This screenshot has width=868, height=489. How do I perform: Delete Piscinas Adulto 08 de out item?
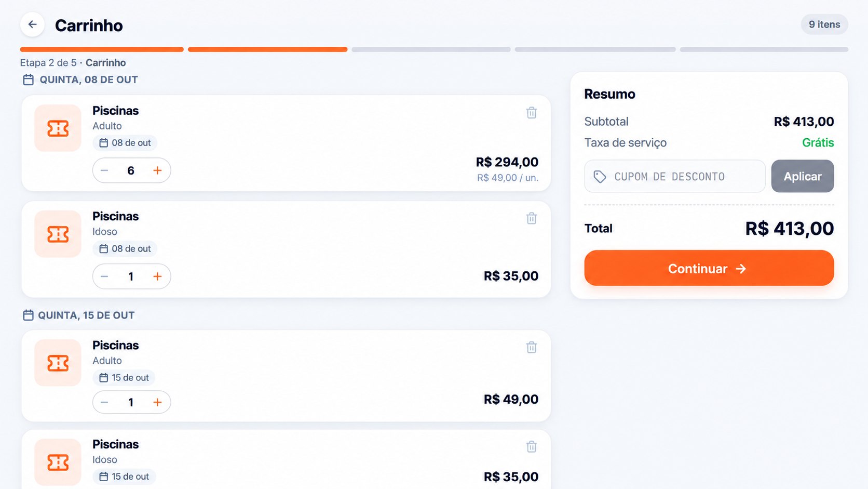(x=531, y=112)
